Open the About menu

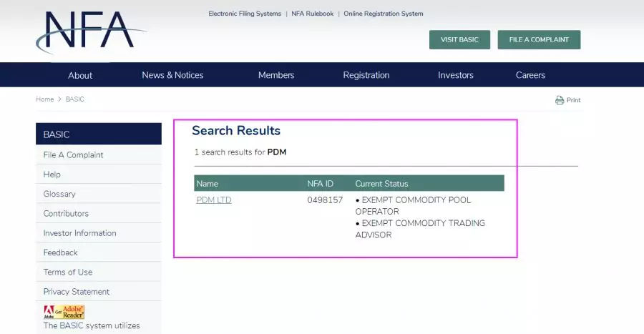pos(80,75)
